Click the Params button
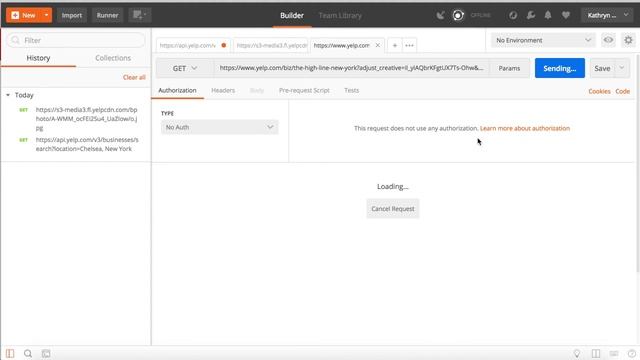The height and width of the screenshot is (360, 640). (x=509, y=68)
